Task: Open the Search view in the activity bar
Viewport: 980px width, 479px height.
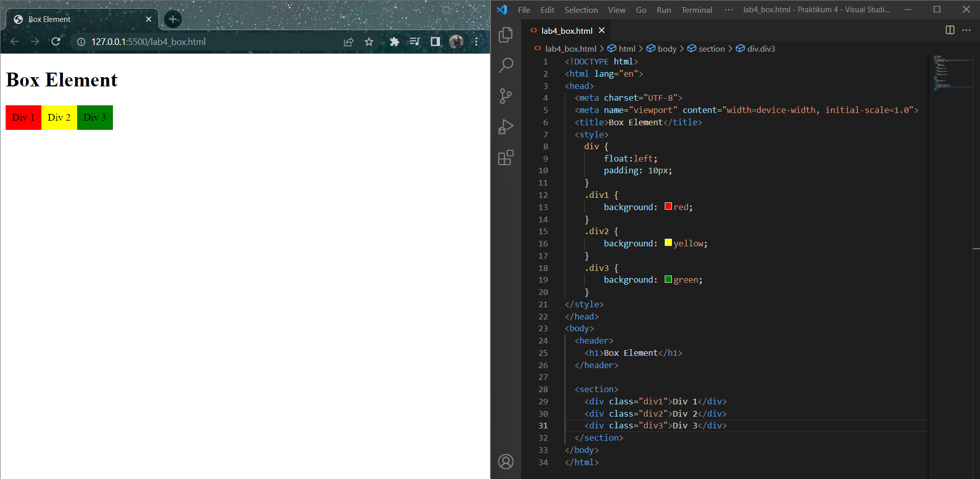Action: 505,65
